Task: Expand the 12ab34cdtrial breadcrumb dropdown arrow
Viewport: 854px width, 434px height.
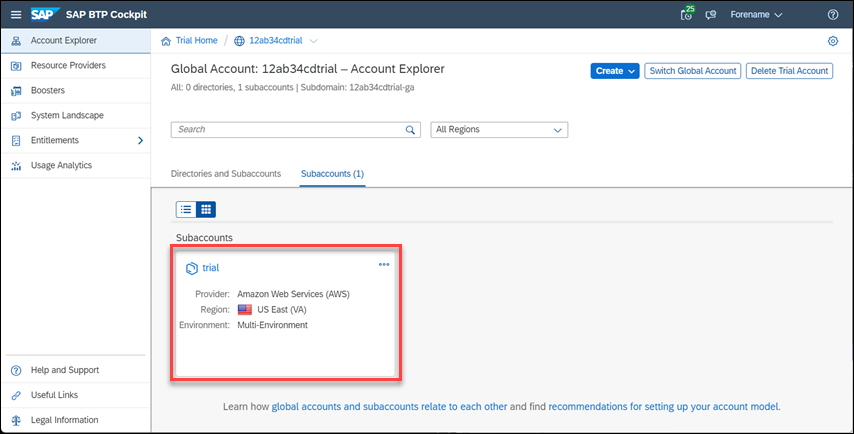Action: 313,41
